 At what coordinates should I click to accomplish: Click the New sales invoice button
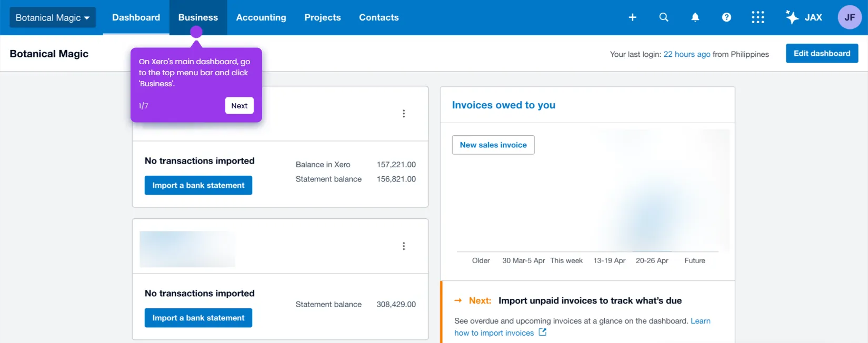click(493, 145)
